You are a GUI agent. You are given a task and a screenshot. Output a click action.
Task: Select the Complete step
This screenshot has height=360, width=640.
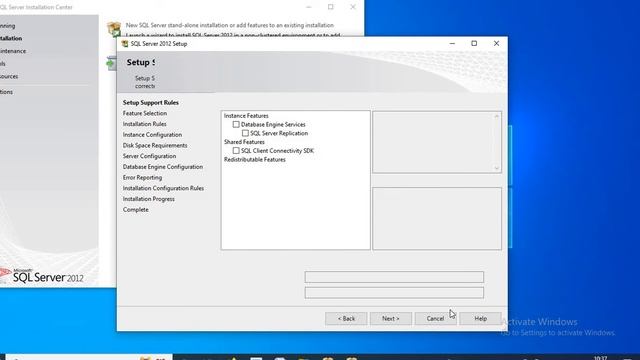pyautogui.click(x=136, y=209)
